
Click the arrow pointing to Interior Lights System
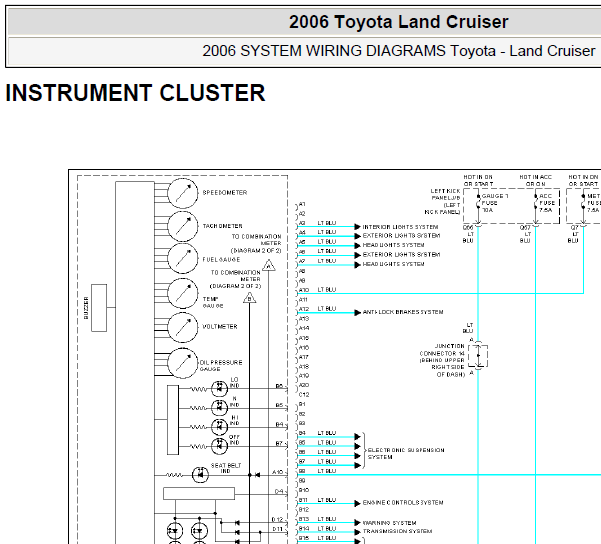coord(358,227)
